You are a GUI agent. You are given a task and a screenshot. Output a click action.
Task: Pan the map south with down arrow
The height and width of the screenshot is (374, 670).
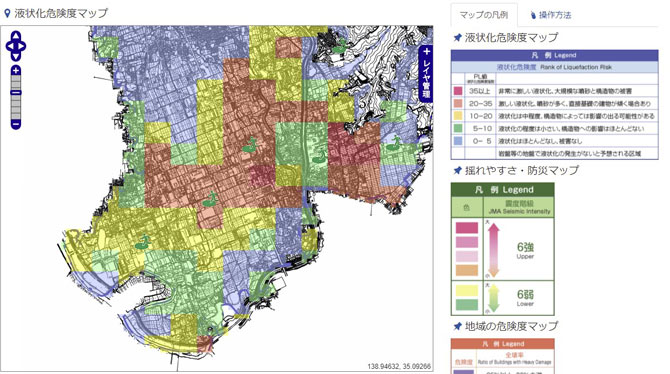pos(16,56)
